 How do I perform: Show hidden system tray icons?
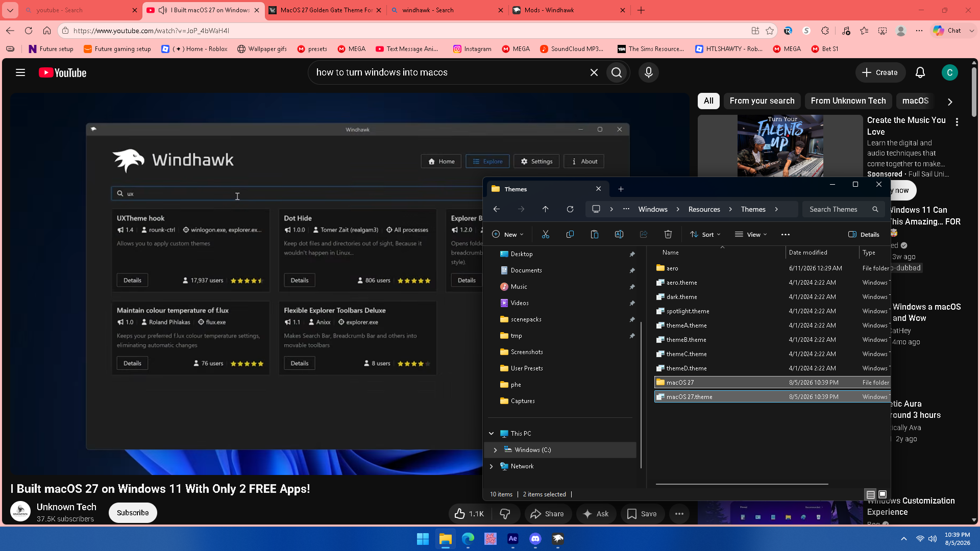(904, 539)
